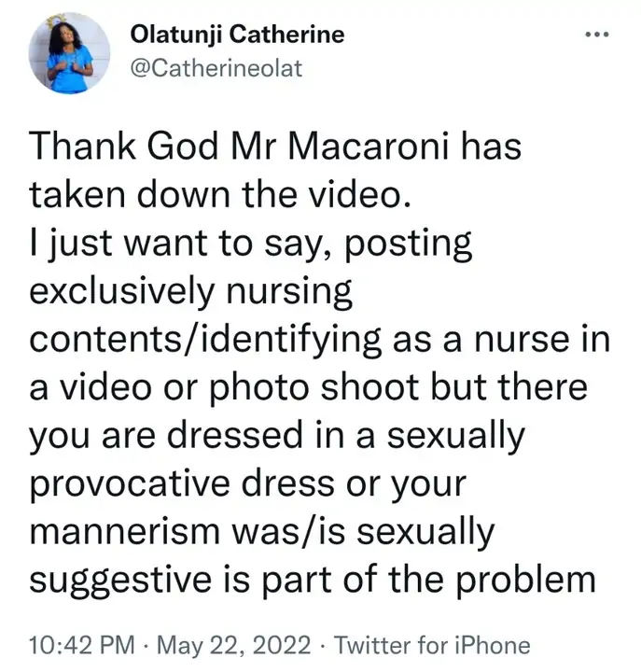Select the words "exclusively nursing"
This screenshot has width=641, height=672.
(190, 293)
